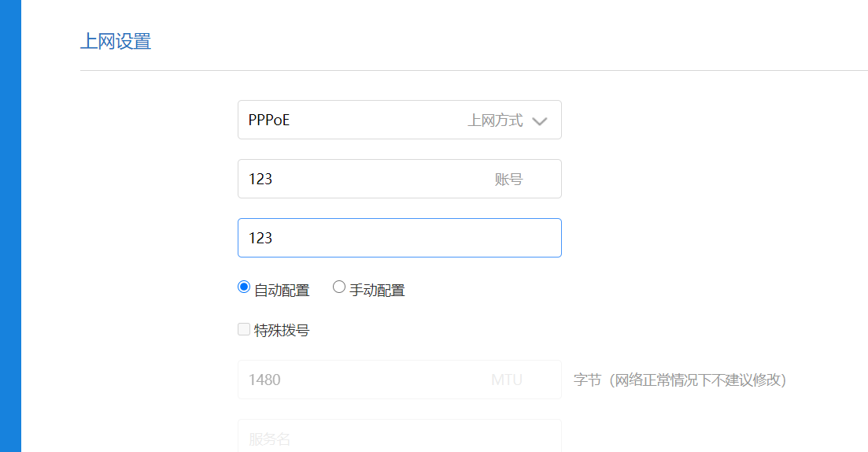Select the 手动配置 radio button
The width and height of the screenshot is (868, 452).
(x=339, y=287)
